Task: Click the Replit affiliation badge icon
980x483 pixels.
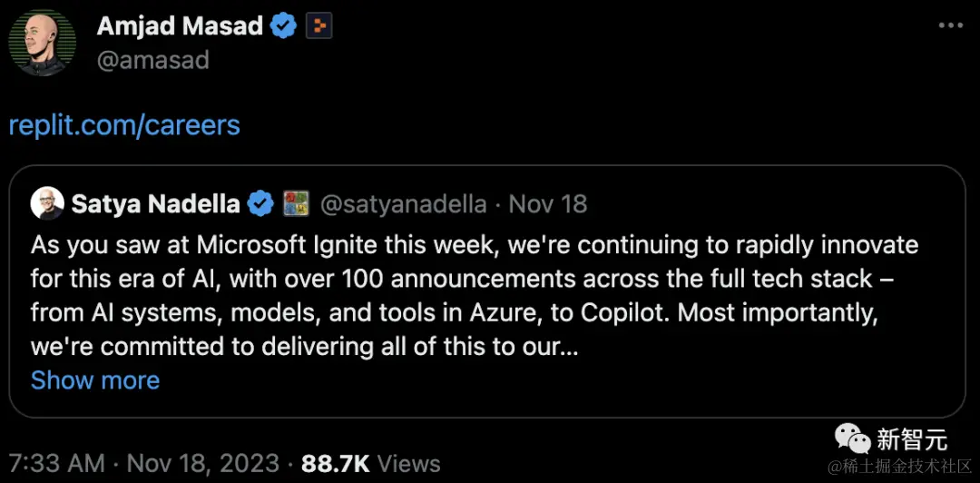Action: 318,26
